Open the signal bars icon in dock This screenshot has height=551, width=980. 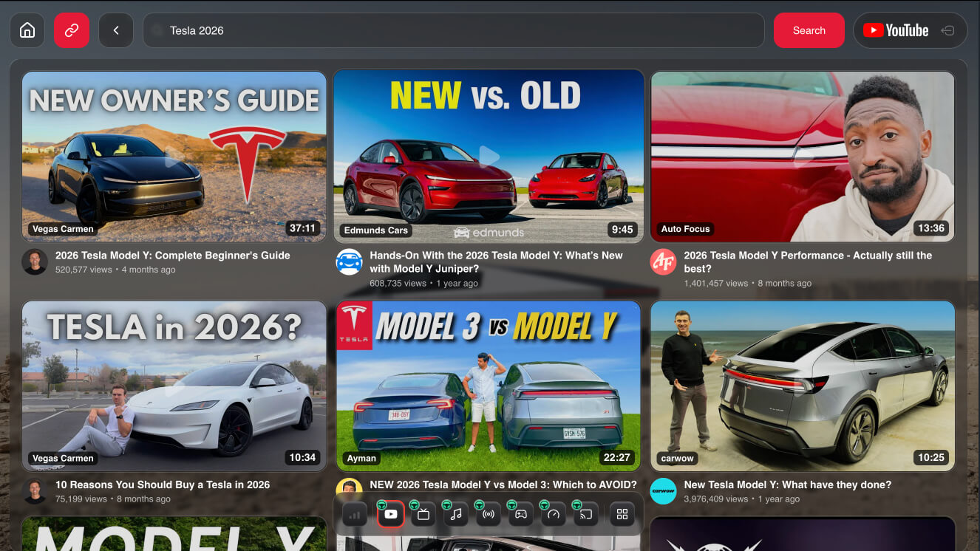355,514
